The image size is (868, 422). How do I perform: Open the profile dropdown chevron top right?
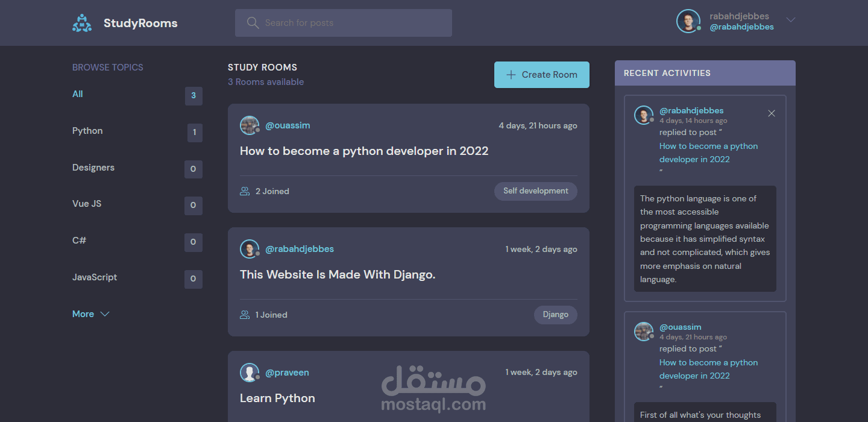(x=790, y=20)
